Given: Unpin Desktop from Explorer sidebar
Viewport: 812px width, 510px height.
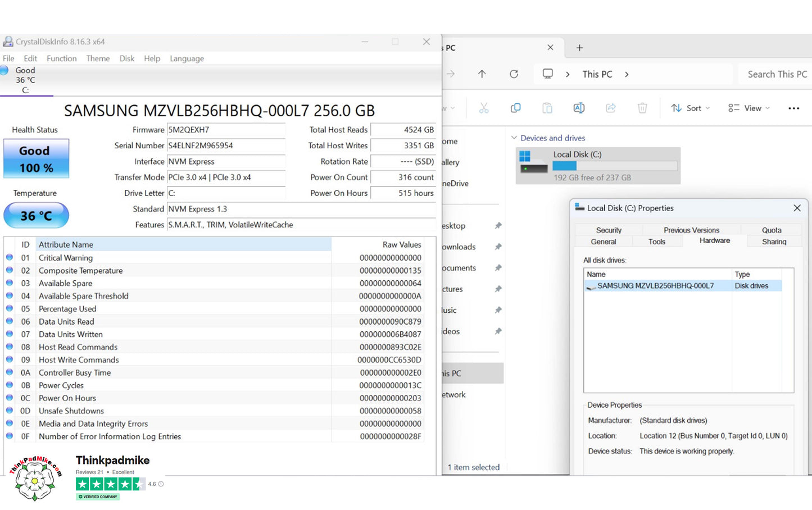Looking at the screenshot, I should 498,225.
